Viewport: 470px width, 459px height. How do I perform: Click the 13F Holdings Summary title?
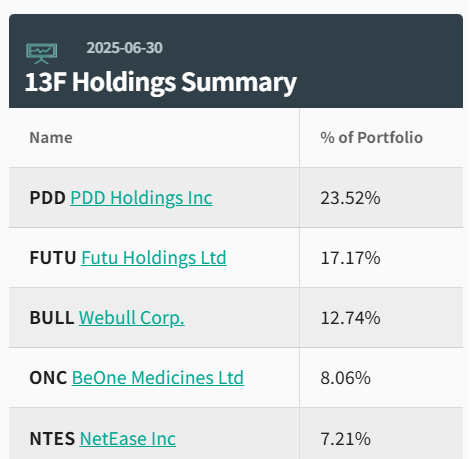161,82
